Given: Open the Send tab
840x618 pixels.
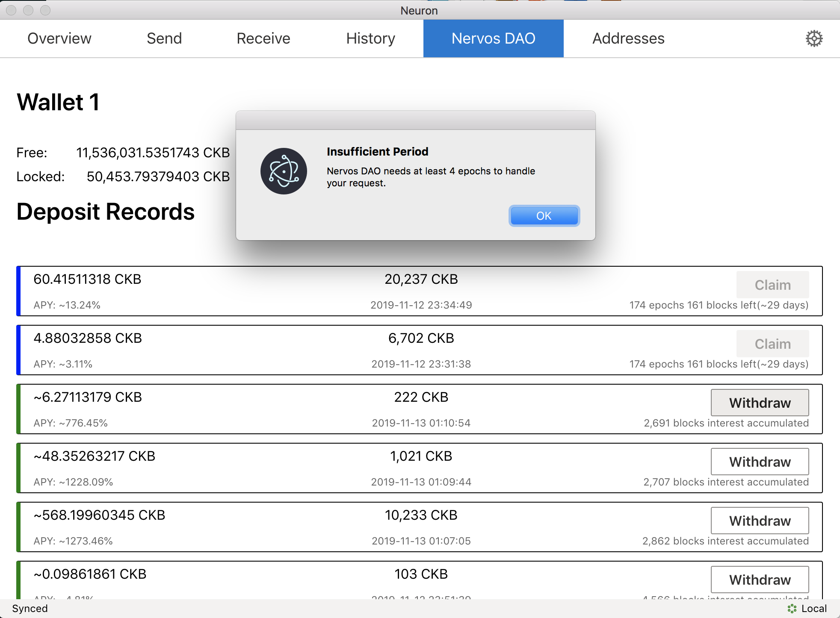Looking at the screenshot, I should (x=164, y=38).
